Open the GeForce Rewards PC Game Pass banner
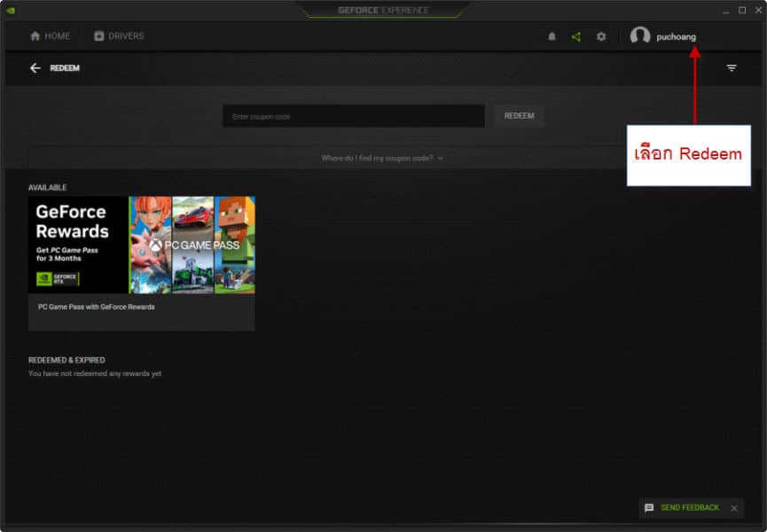Image resolution: width=767 pixels, height=532 pixels. (x=142, y=245)
